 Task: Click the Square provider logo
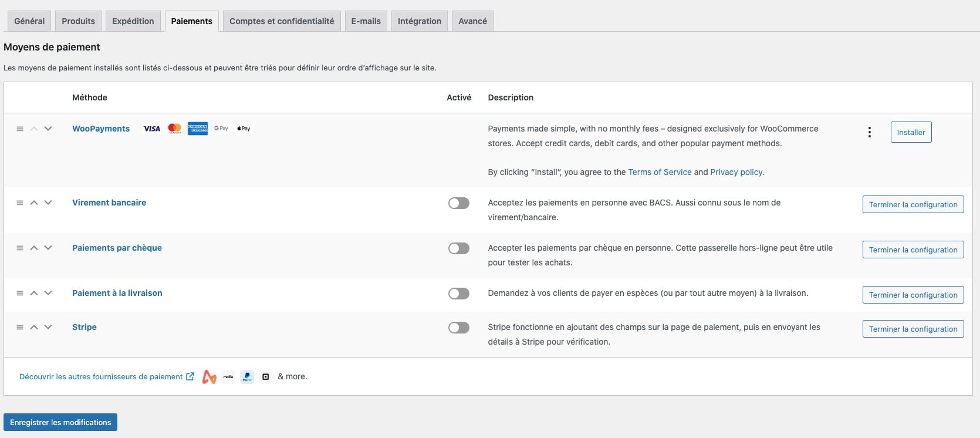coord(266,376)
